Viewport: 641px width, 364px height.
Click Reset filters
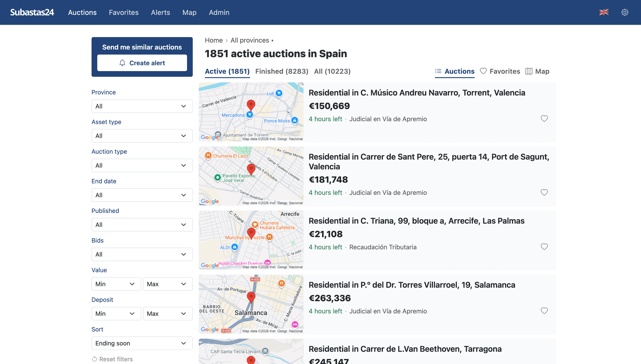pyautogui.click(x=112, y=359)
